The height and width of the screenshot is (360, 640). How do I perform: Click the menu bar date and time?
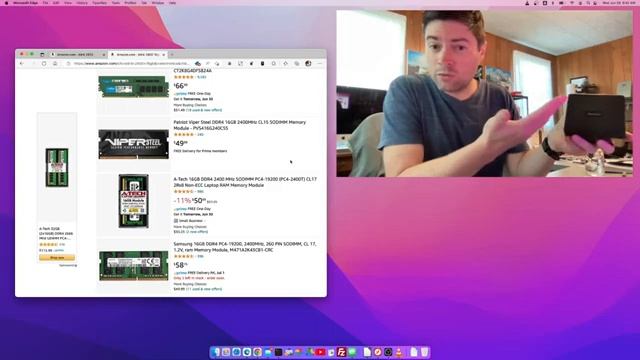(x=618, y=3)
